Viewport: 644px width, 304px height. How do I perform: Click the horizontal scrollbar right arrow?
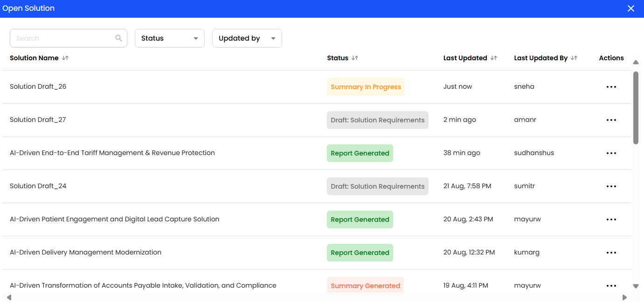(x=624, y=297)
